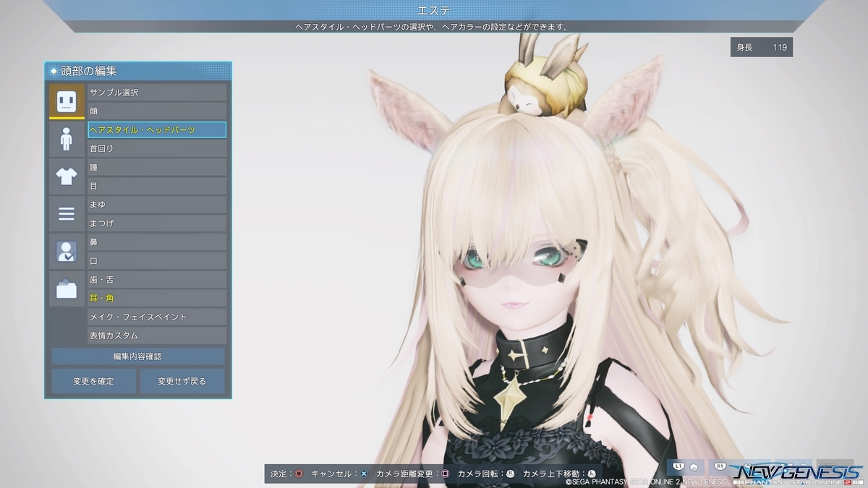The width and height of the screenshot is (868, 488).
Task: Click the エステ header title
Action: pos(434,10)
